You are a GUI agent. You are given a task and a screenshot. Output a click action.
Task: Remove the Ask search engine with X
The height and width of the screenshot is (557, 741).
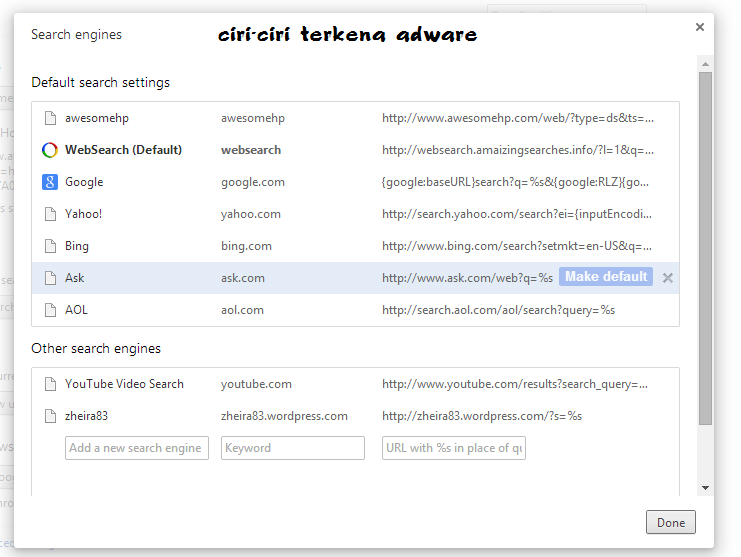pyautogui.click(x=668, y=278)
